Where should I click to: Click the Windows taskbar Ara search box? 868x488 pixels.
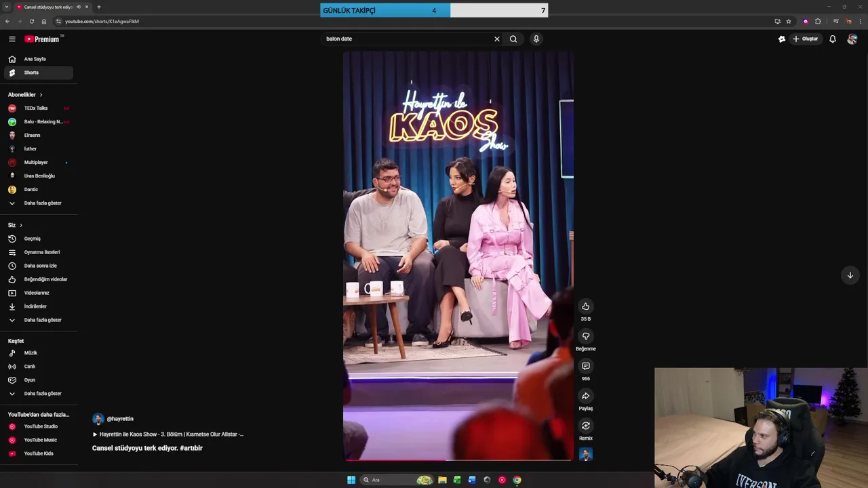pyautogui.click(x=397, y=480)
